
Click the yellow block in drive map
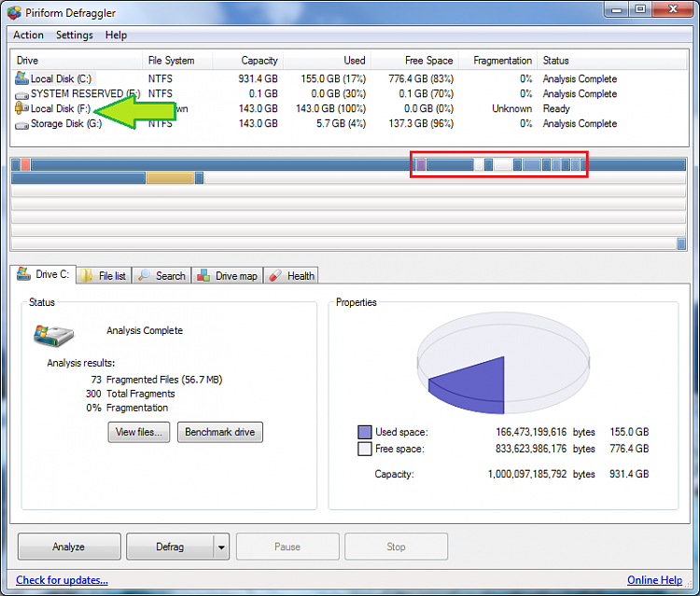[x=170, y=178]
